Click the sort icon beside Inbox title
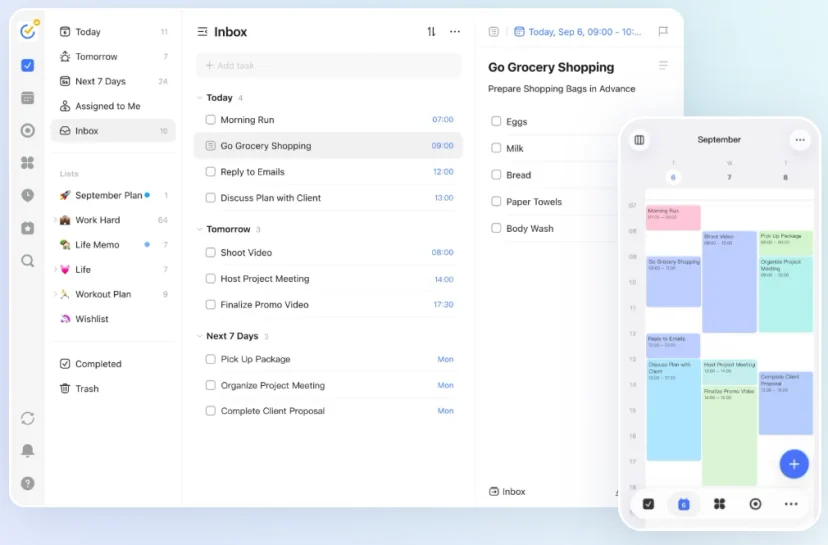 click(431, 32)
